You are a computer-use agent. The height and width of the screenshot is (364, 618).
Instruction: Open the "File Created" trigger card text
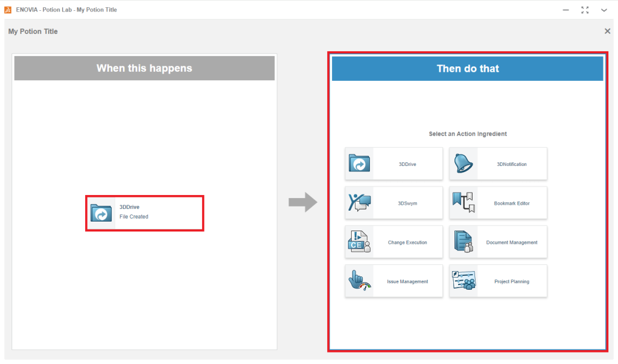[x=134, y=217]
